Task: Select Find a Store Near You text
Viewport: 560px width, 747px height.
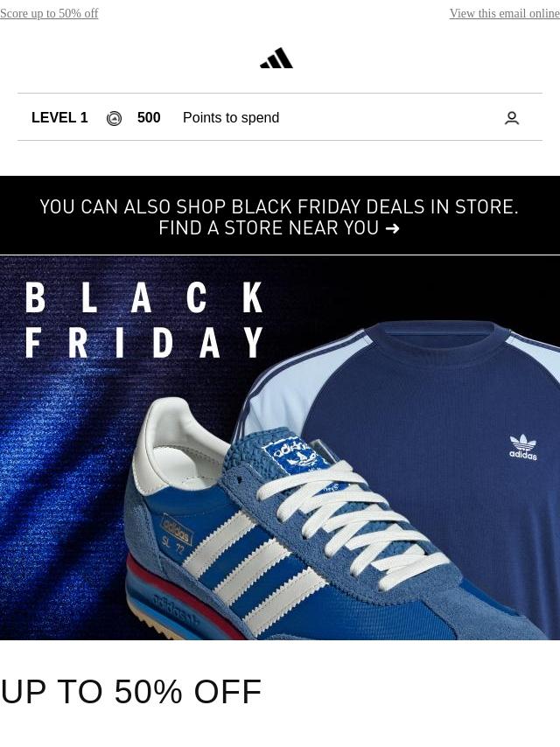Action: [x=269, y=228]
